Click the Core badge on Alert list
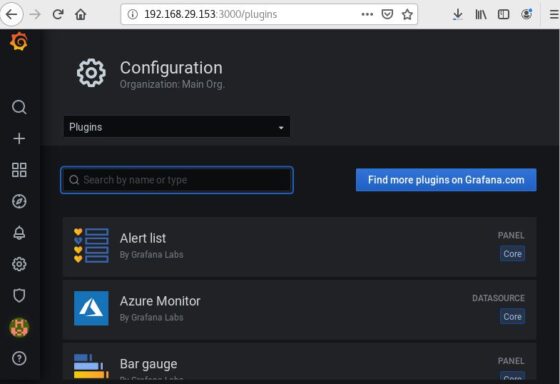Screen dimensions: 560x384 [x=512, y=254]
